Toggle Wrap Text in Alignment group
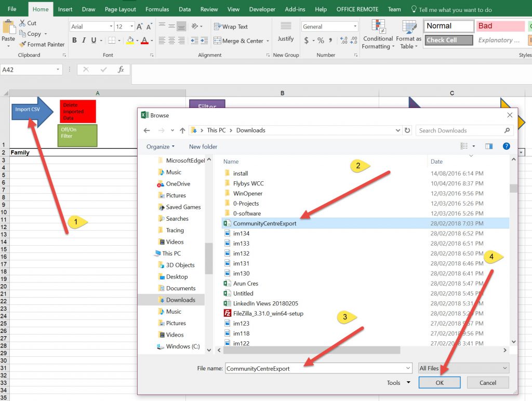 click(231, 26)
